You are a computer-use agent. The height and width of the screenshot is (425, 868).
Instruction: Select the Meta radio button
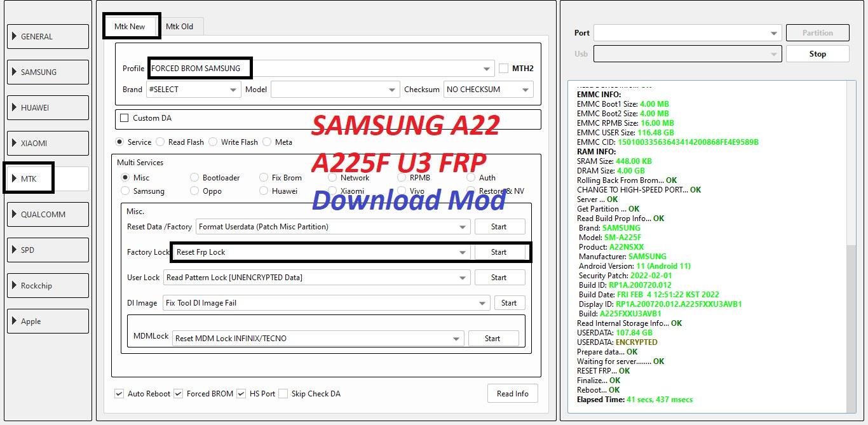tap(267, 142)
